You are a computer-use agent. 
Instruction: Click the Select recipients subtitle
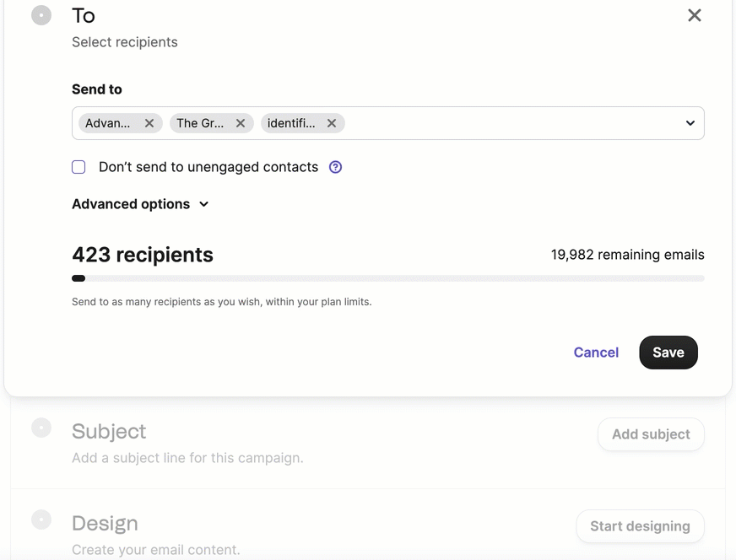pos(125,42)
